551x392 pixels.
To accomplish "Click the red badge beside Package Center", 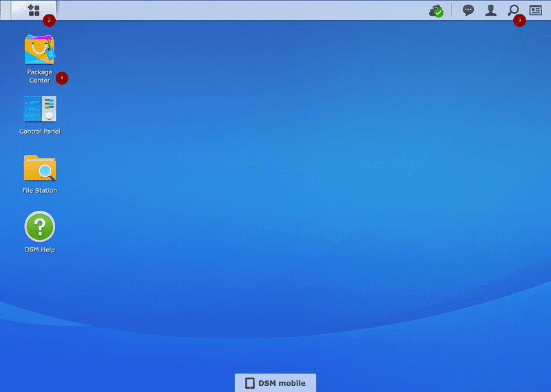I will 62,78.
